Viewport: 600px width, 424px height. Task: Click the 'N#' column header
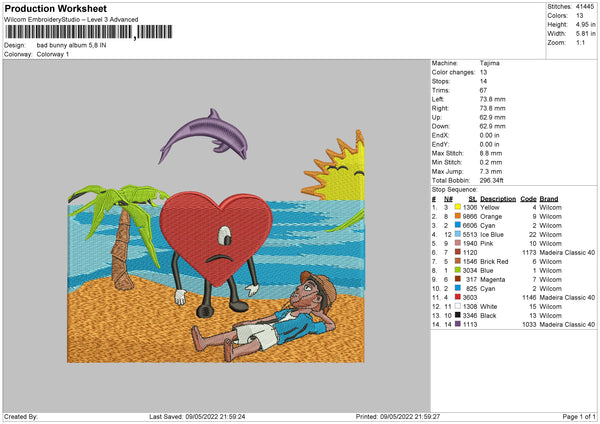click(x=448, y=199)
